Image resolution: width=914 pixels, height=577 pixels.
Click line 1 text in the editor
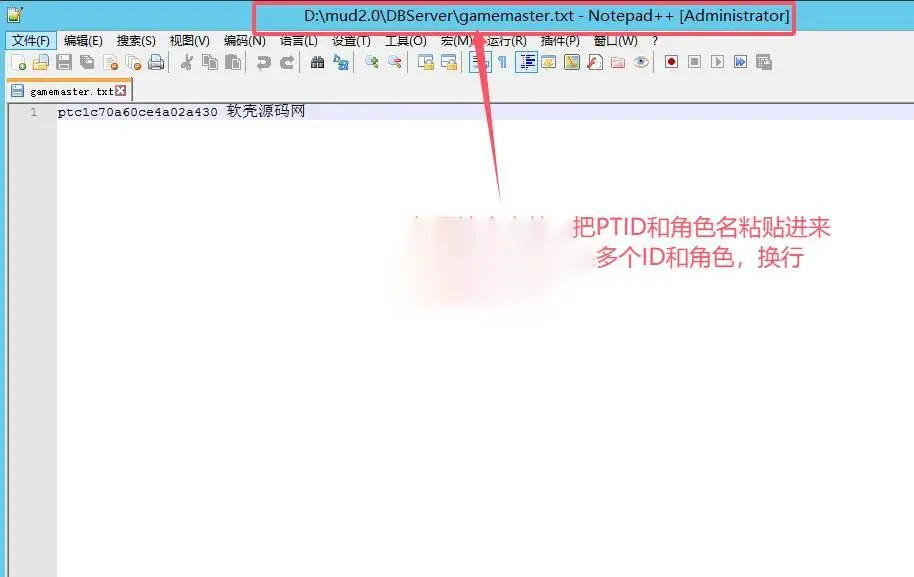pyautogui.click(x=181, y=111)
